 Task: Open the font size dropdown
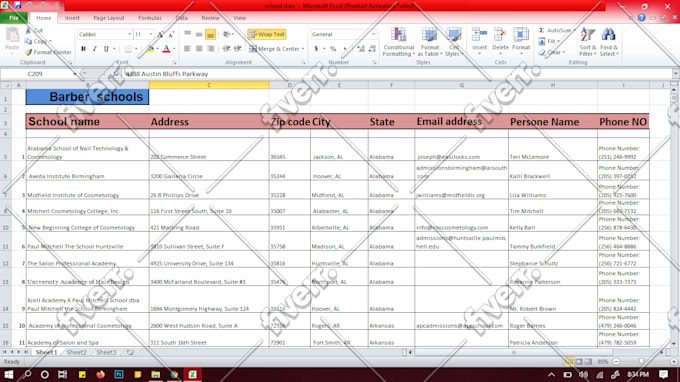point(151,34)
